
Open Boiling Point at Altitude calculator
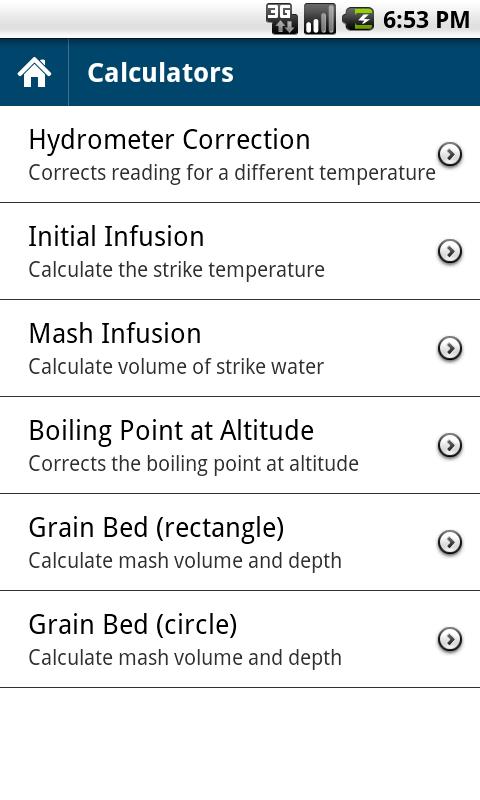(x=240, y=445)
